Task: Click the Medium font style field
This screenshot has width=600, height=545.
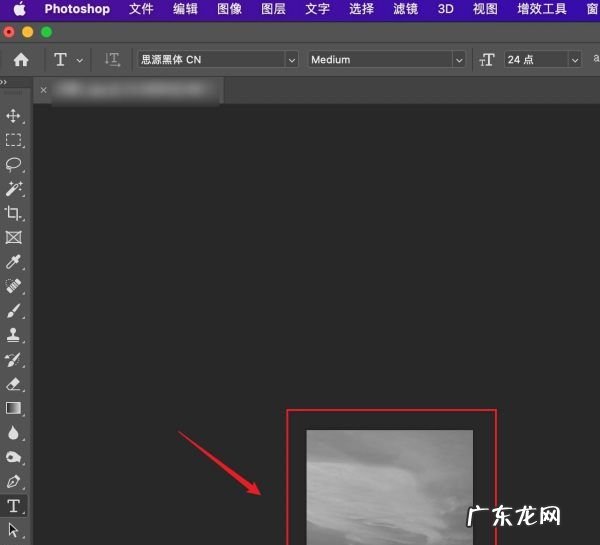Action: point(380,60)
